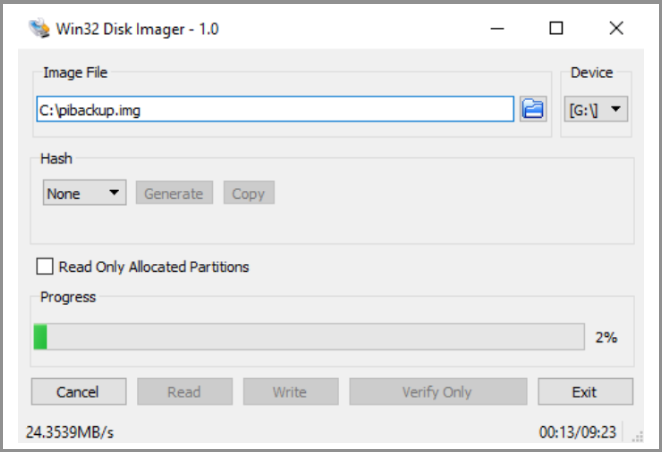Click the Write button
Image resolution: width=662 pixels, height=452 pixels.
pos(290,392)
